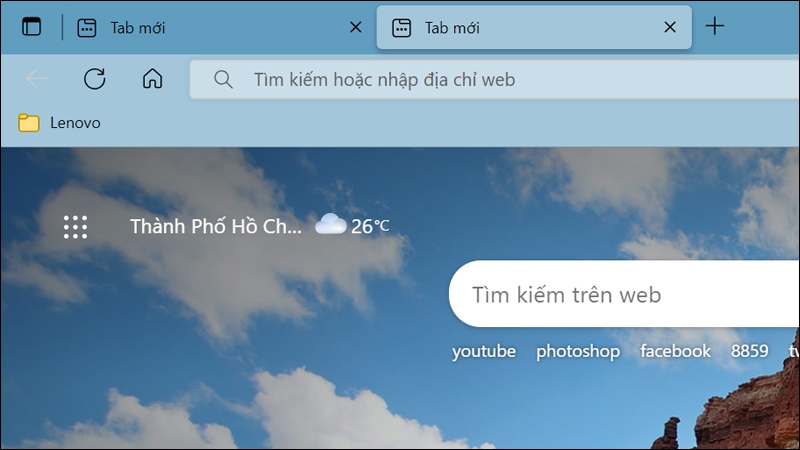Open the apps grid launcher icon

point(76,227)
